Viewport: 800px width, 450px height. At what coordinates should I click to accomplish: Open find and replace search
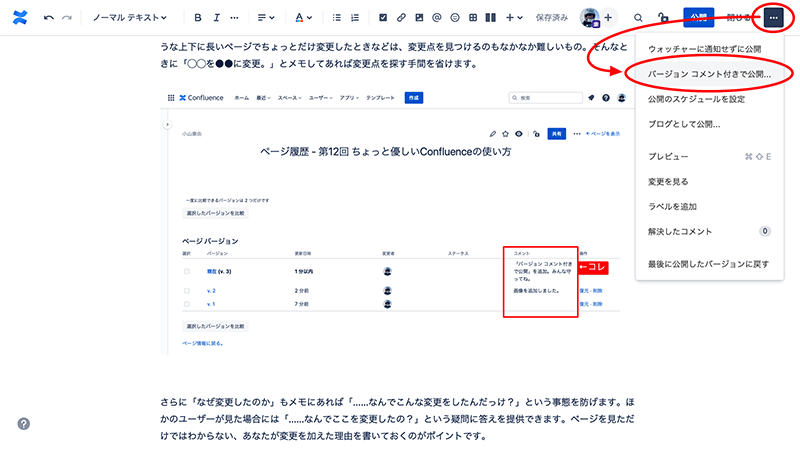pyautogui.click(x=638, y=18)
